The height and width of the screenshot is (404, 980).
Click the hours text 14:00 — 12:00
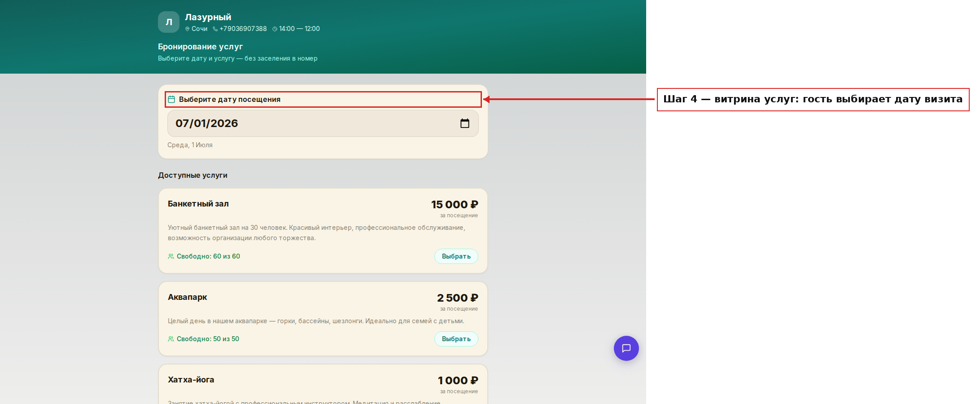tap(299, 29)
